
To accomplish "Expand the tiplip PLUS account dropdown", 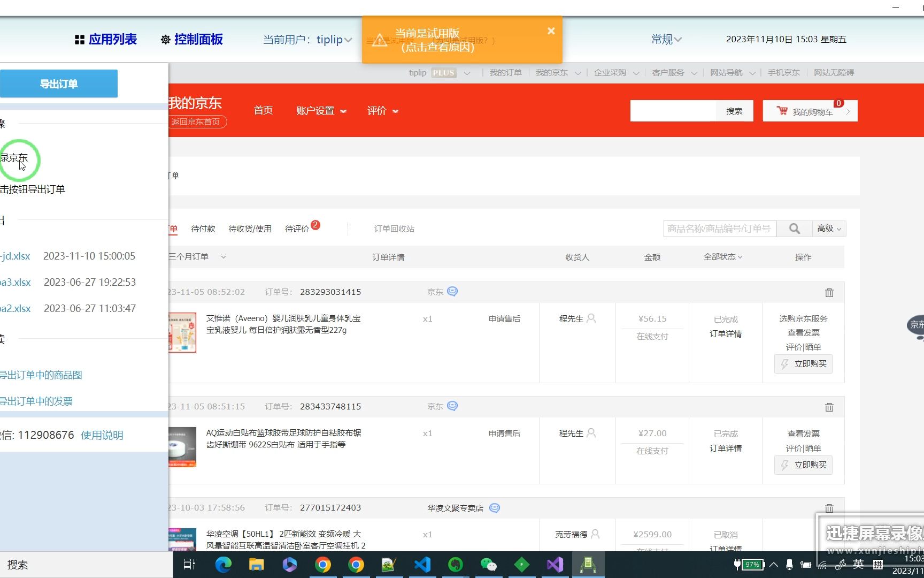I will coord(467,73).
